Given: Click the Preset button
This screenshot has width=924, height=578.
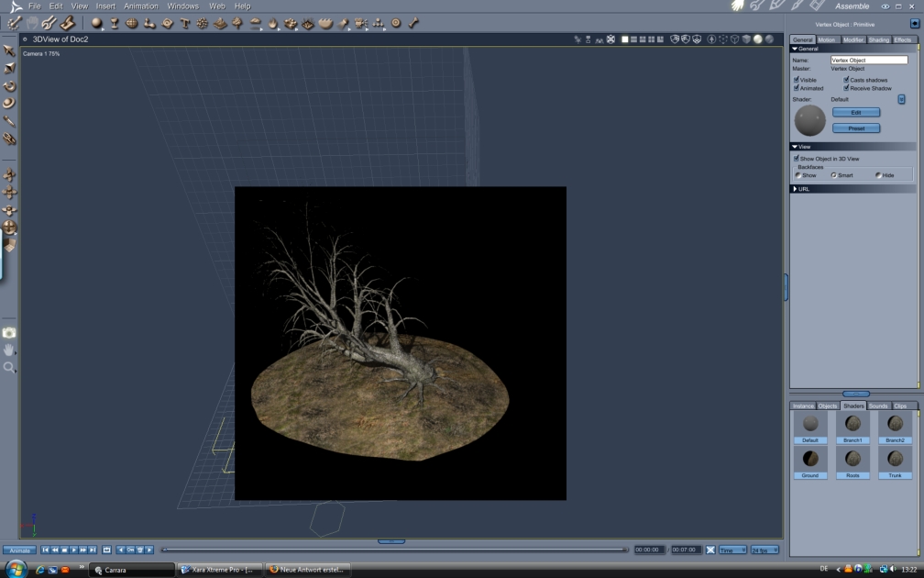Looking at the screenshot, I should click(x=856, y=128).
